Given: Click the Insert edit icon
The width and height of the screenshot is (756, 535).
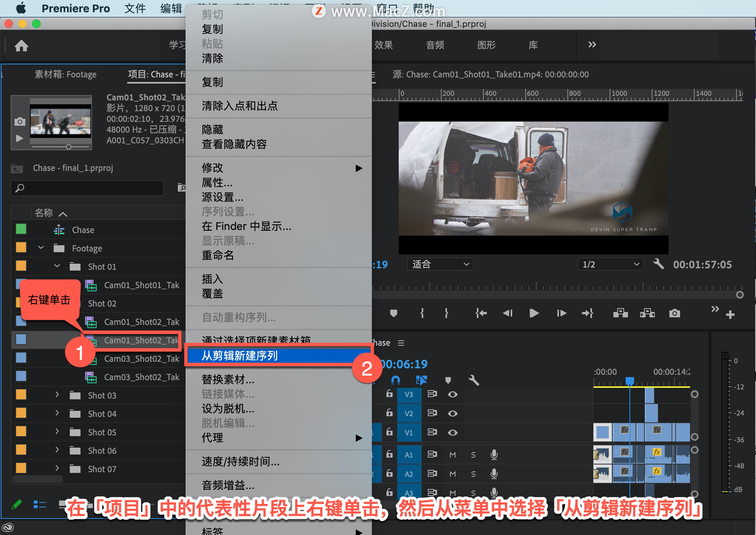Looking at the screenshot, I should (620, 313).
